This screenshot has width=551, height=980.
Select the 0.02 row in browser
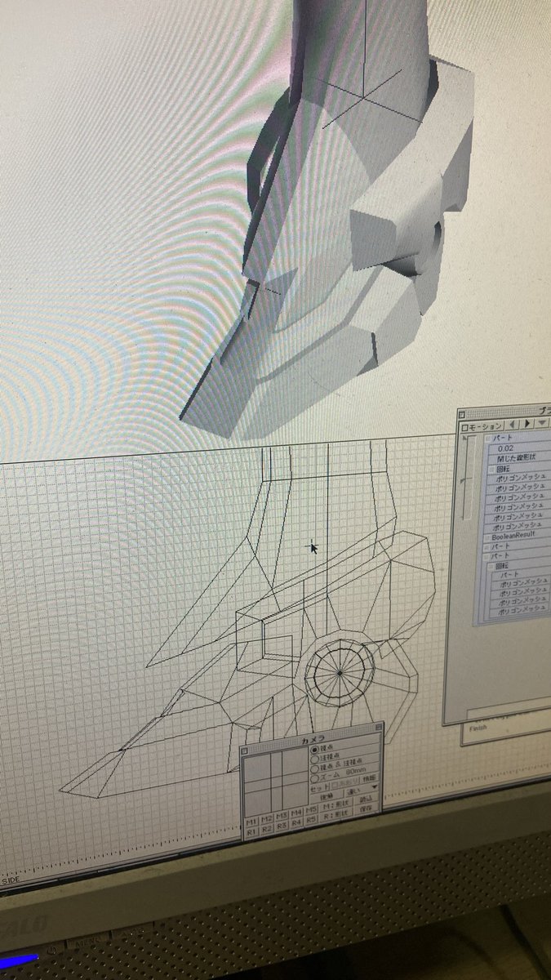point(520,448)
